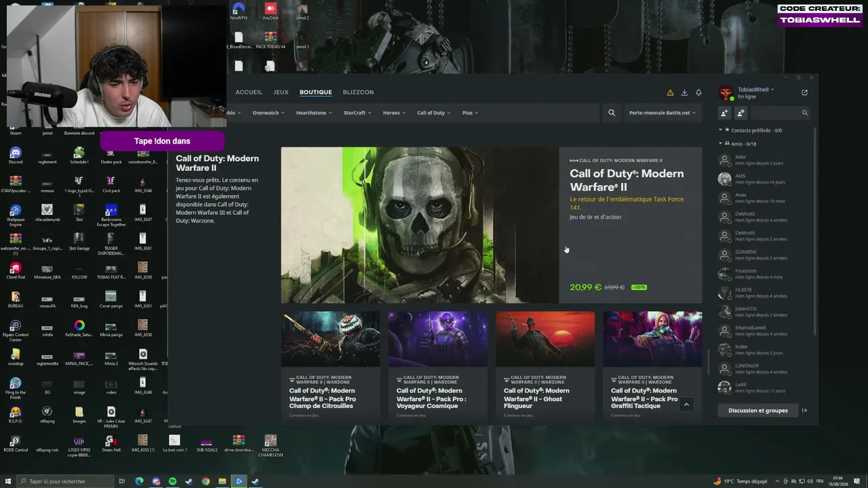Click the shop page vertical scrollbar
Viewport: 868px width, 488px height.
[709, 361]
